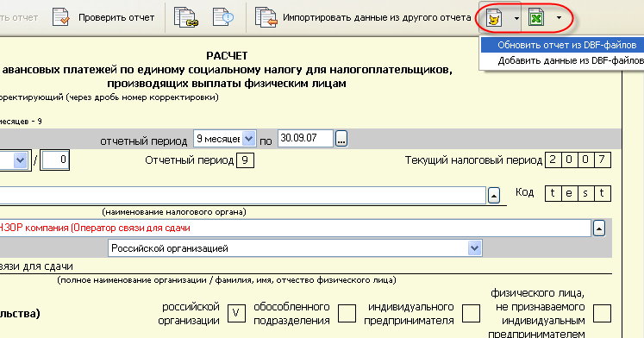Image resolution: width=644 pixels, height=338 pixels.
Task: Check the обособленного подразделения checkbox
Action: click(347, 314)
